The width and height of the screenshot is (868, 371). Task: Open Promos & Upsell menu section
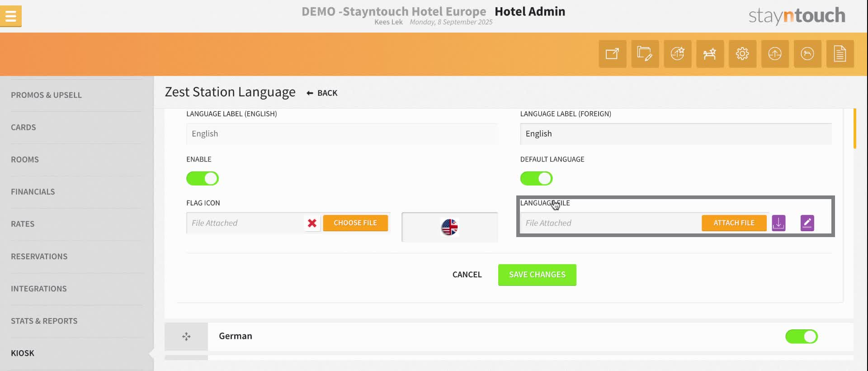click(46, 95)
